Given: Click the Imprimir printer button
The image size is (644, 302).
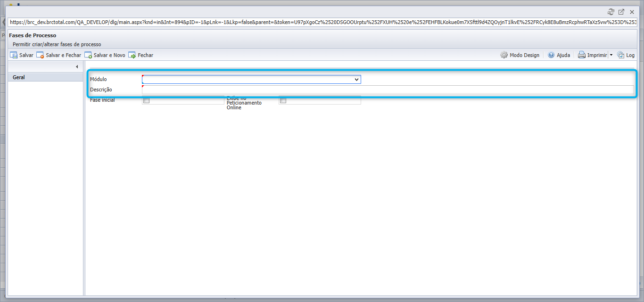Looking at the screenshot, I should click(593, 55).
